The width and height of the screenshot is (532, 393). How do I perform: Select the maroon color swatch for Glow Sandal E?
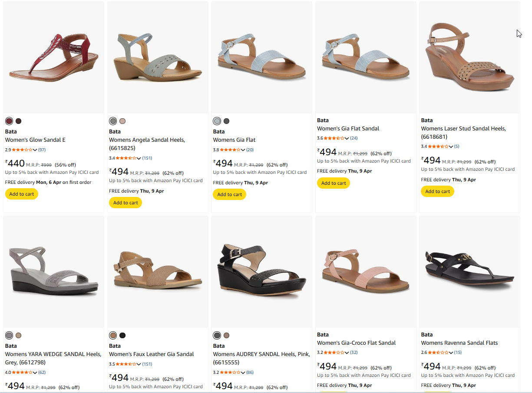(x=9, y=121)
